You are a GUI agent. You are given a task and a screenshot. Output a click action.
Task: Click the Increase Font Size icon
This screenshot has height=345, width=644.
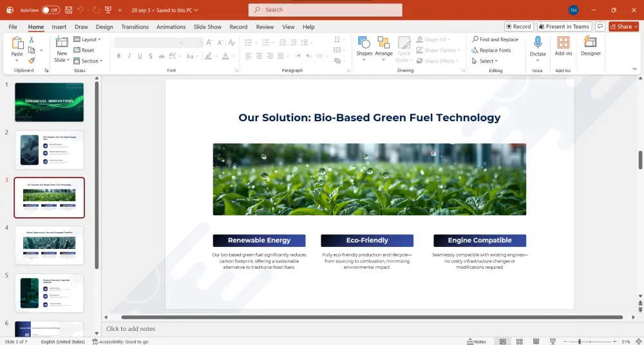[209, 43]
